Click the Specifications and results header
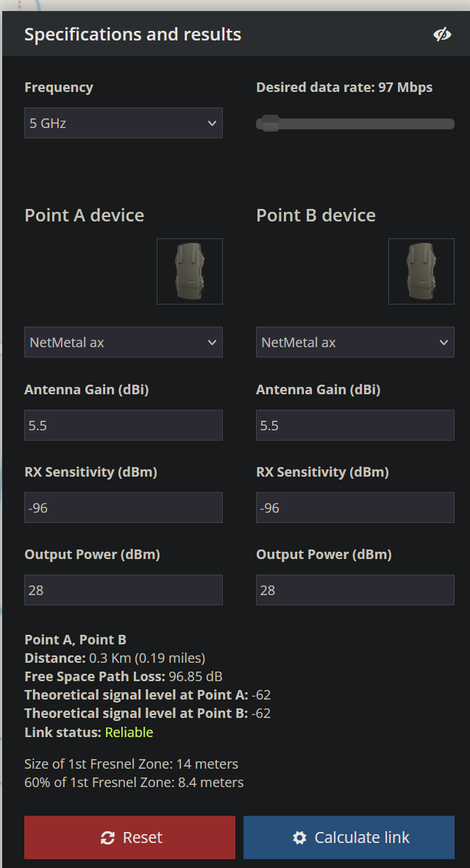The width and height of the screenshot is (470, 868). (x=132, y=34)
